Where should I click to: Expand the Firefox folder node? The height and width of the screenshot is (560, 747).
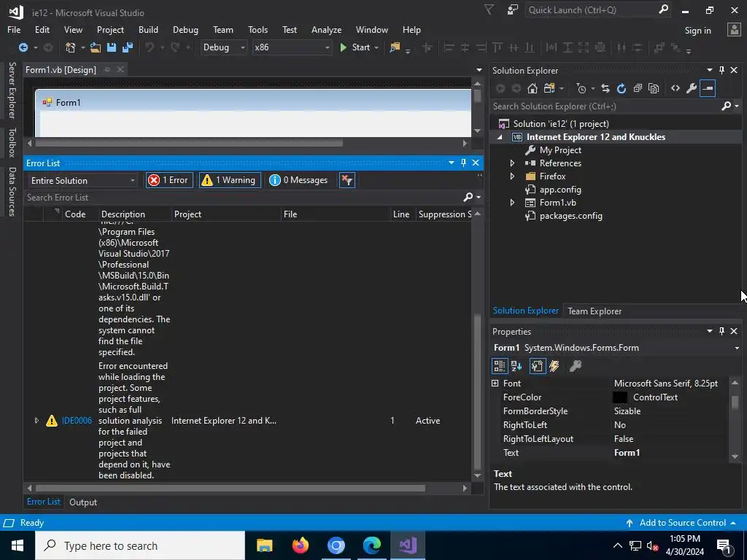[512, 176]
